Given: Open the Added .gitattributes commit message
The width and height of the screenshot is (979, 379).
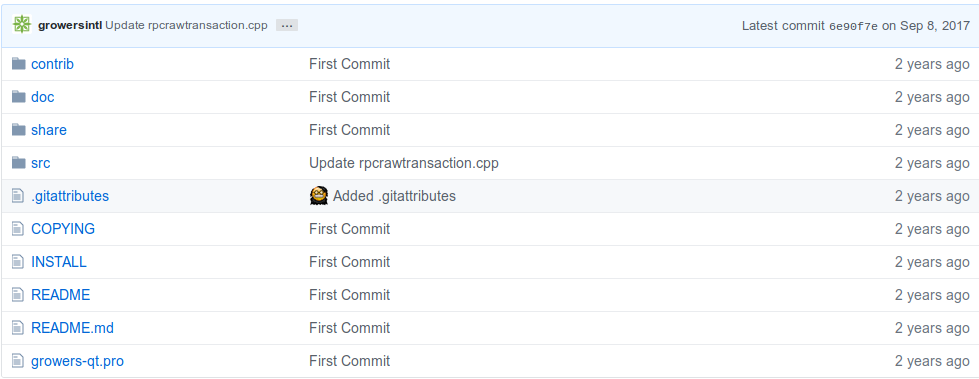Looking at the screenshot, I should tap(394, 196).
